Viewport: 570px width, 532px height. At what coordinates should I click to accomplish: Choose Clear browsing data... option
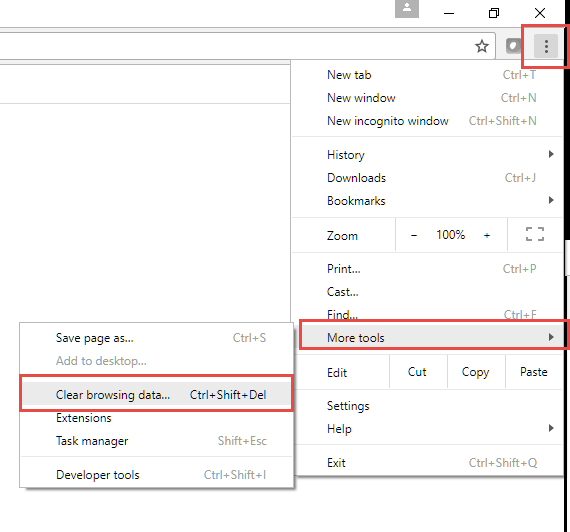click(x=157, y=394)
